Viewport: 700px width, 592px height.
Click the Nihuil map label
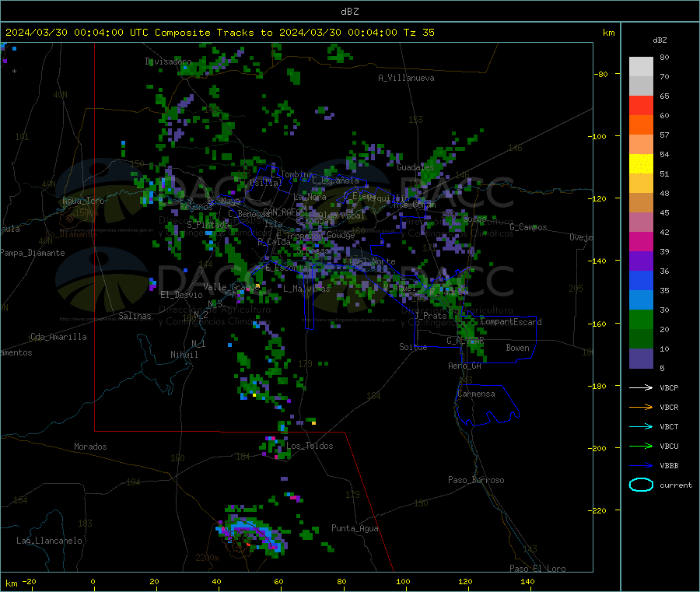[x=184, y=355]
